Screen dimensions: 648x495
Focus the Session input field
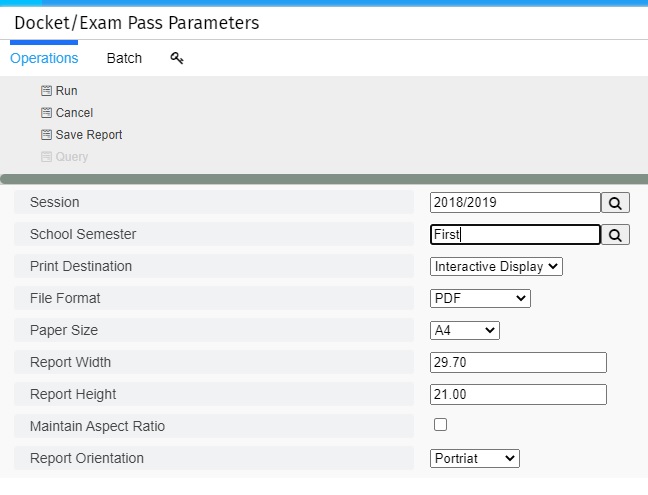tap(515, 202)
